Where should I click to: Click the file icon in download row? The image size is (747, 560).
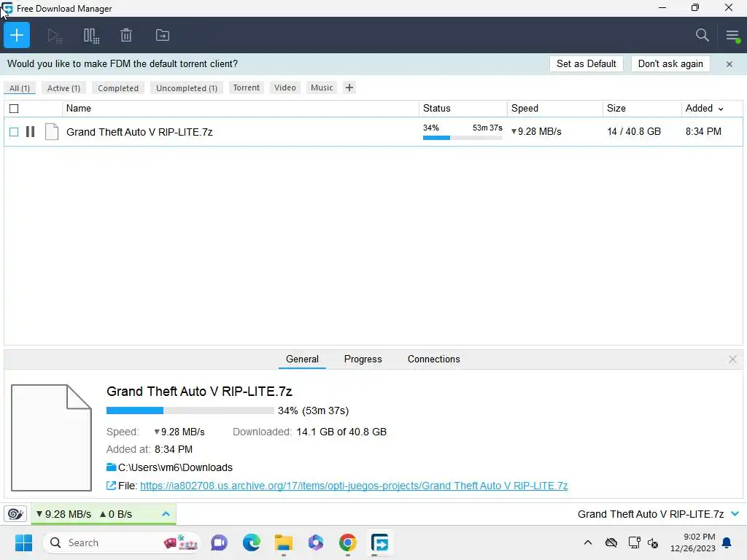(x=52, y=132)
